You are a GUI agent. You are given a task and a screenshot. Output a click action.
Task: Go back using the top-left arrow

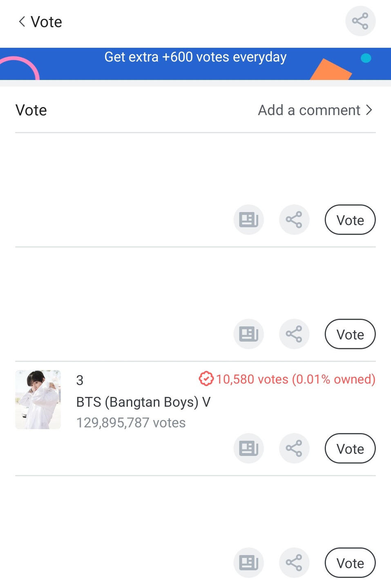[22, 22]
